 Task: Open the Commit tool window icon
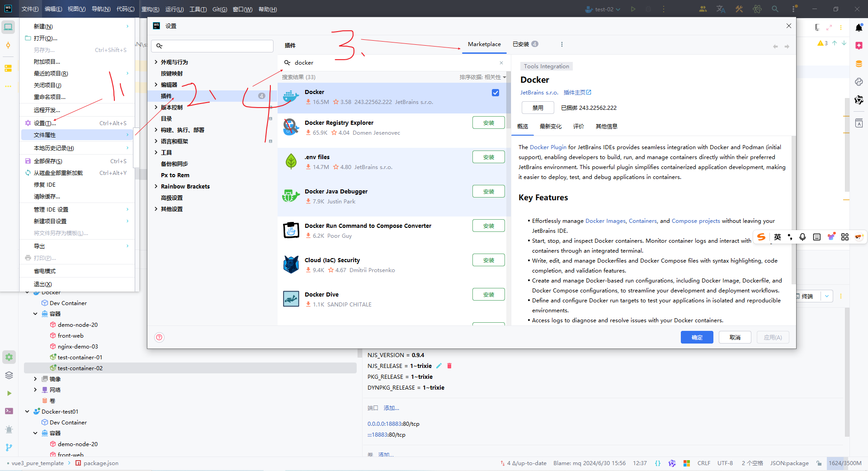tap(8, 45)
